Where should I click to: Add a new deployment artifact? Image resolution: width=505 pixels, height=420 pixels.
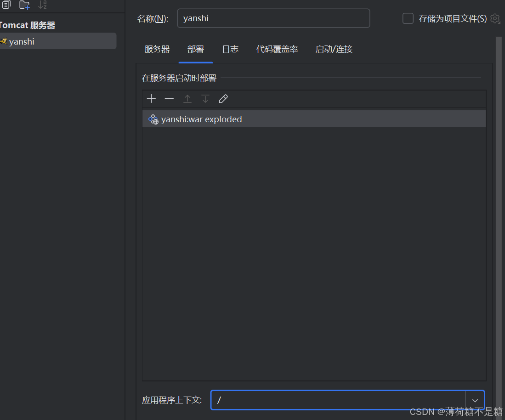151,98
